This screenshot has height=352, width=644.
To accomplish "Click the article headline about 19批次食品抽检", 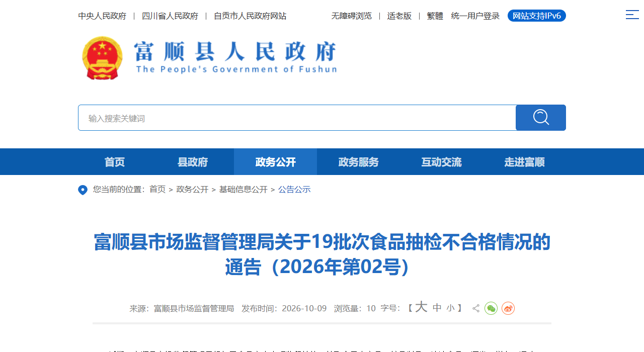I will pos(322,254).
